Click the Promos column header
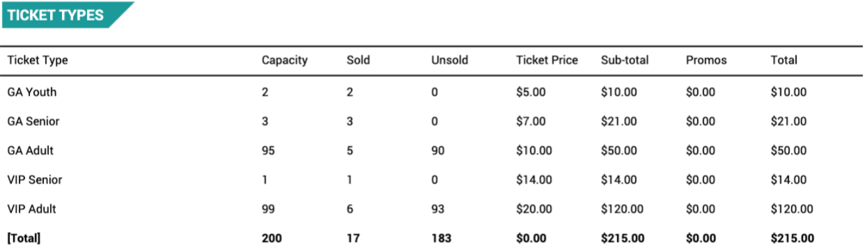The height and width of the screenshot is (248, 868). tap(706, 61)
